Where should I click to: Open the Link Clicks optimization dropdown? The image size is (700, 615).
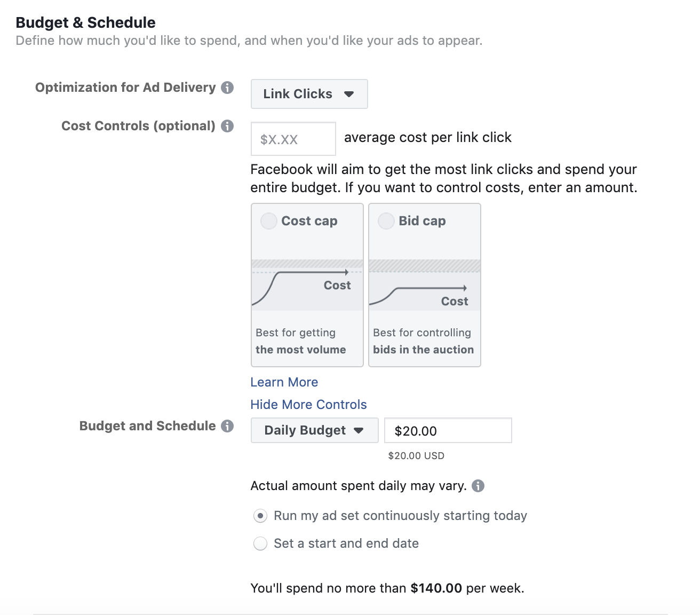(309, 94)
